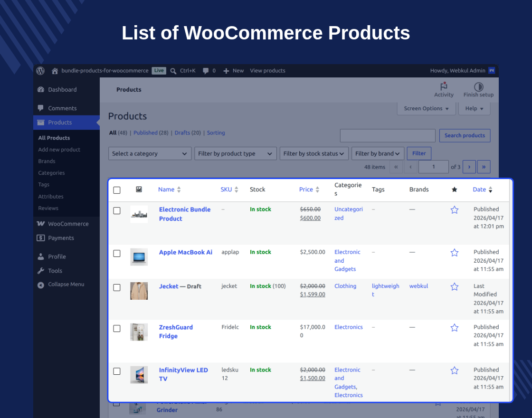
Task: Open the Electronic Bundle Product link
Action: pyautogui.click(x=185, y=214)
